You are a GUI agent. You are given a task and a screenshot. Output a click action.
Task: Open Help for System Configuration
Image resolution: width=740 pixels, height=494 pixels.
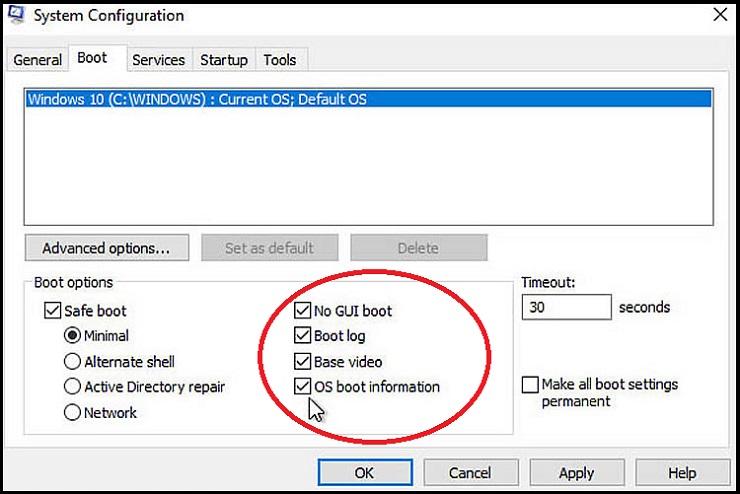click(682, 472)
